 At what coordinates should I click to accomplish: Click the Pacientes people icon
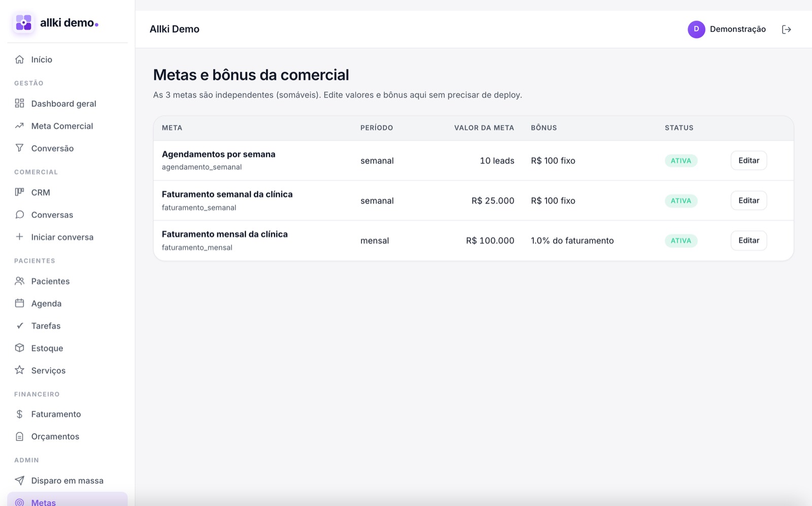click(19, 281)
